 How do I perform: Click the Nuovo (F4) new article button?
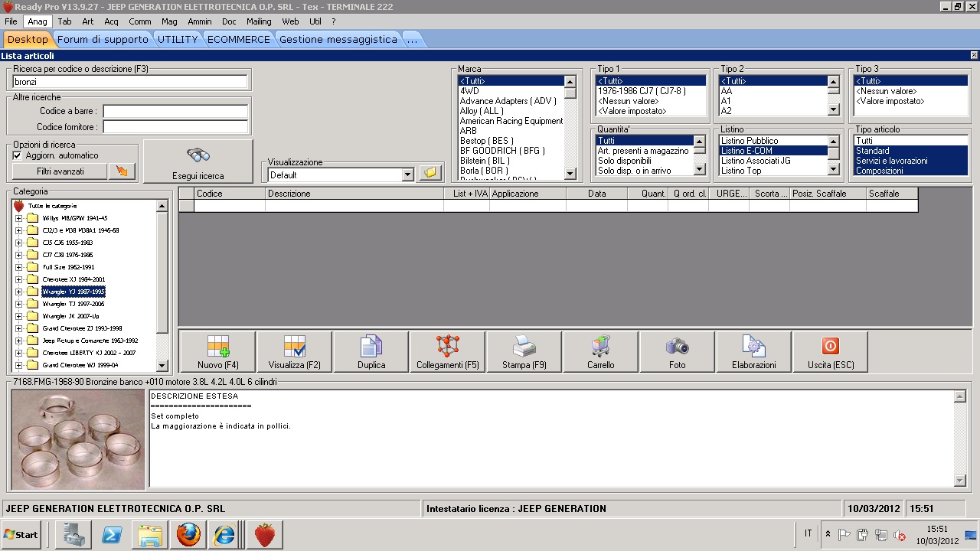tap(217, 352)
